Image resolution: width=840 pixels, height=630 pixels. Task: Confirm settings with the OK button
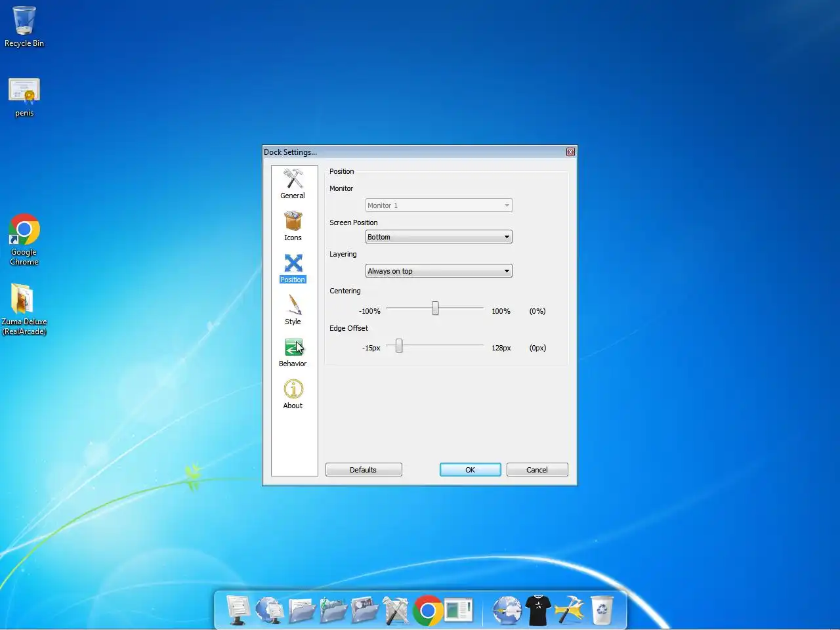click(470, 470)
